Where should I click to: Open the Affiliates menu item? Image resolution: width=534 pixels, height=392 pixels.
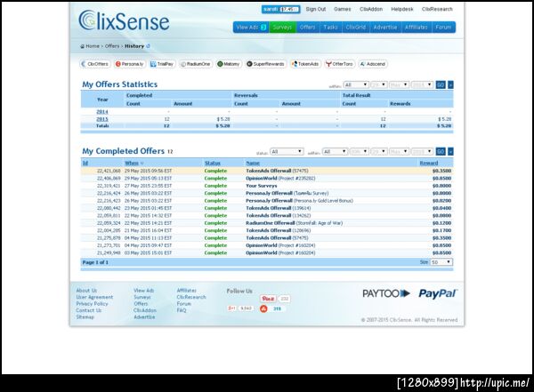(417, 28)
